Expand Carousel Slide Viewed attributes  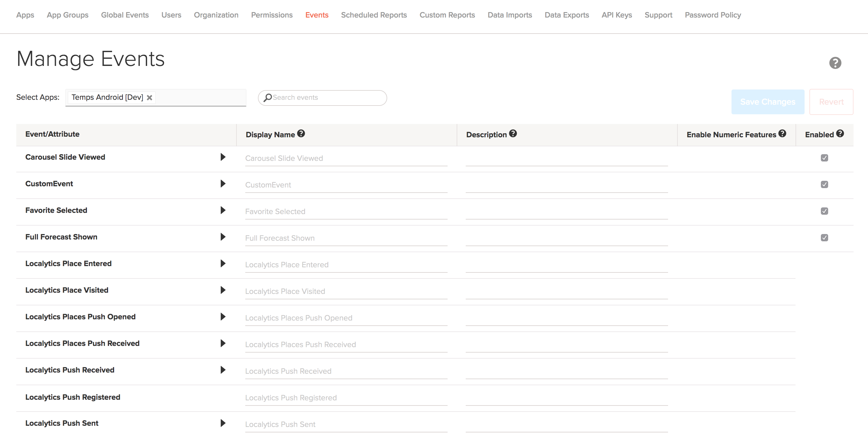pyautogui.click(x=223, y=157)
